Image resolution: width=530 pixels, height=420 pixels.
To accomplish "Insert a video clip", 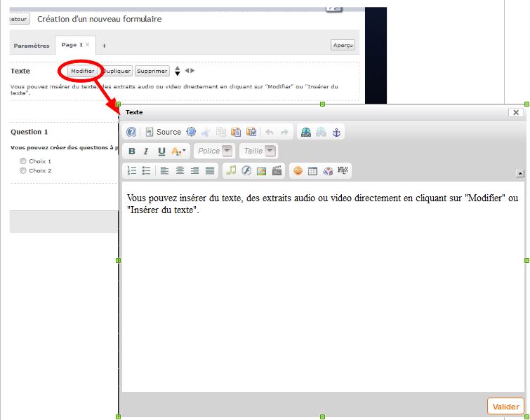I will (277, 170).
